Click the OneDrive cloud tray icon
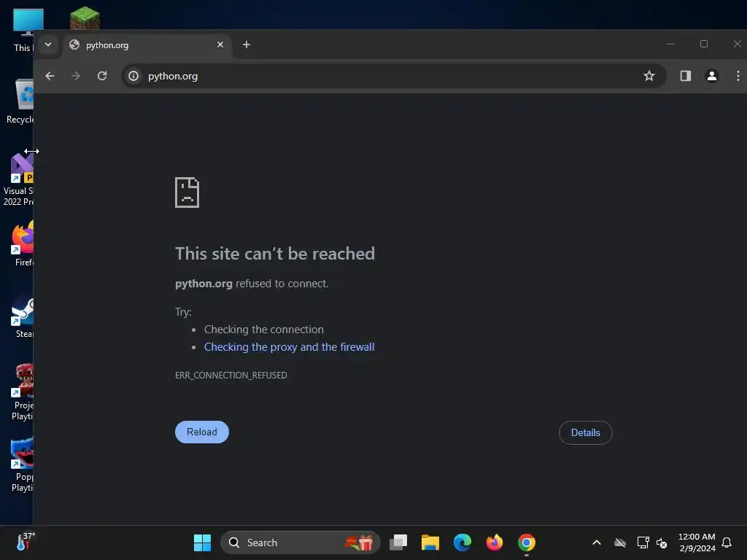The image size is (747, 560). 620,542
